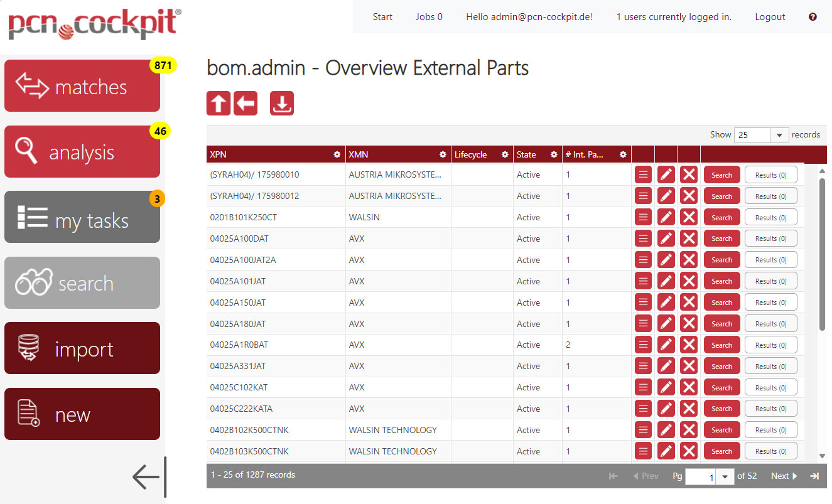
Task: Log out via the Logout link
Action: click(x=770, y=16)
